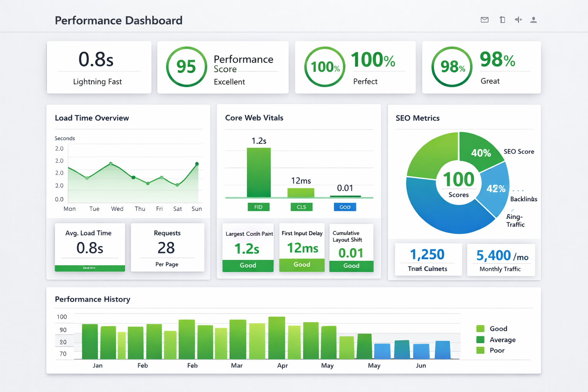Click the Seconds axis label
This screenshot has height=392, width=588.
click(65, 138)
